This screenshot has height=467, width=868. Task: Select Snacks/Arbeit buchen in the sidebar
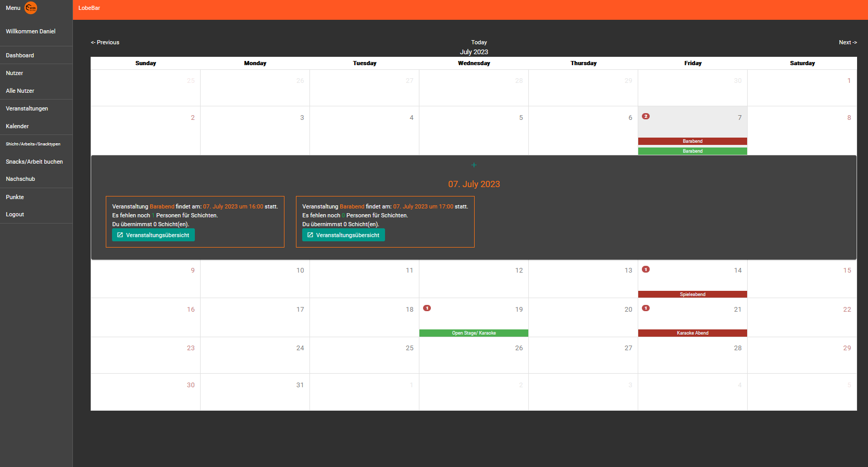(x=34, y=162)
